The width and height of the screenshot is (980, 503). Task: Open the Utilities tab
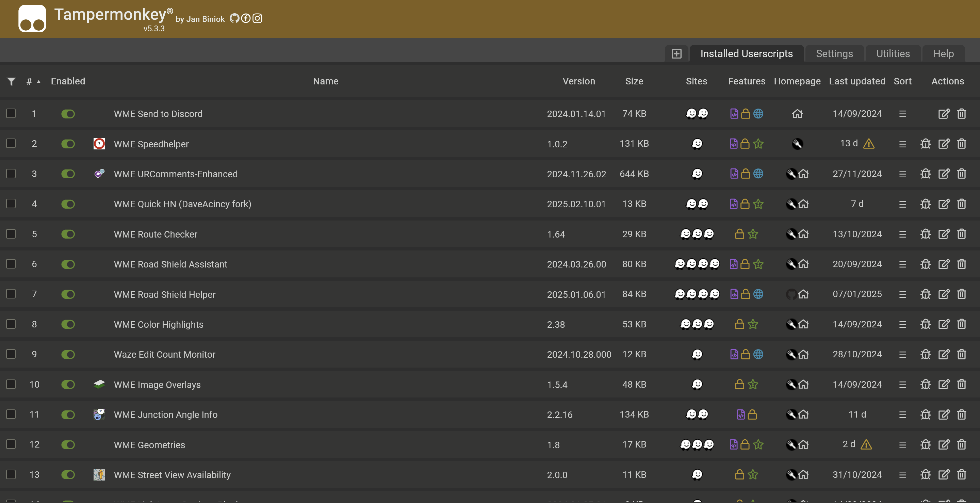(893, 54)
